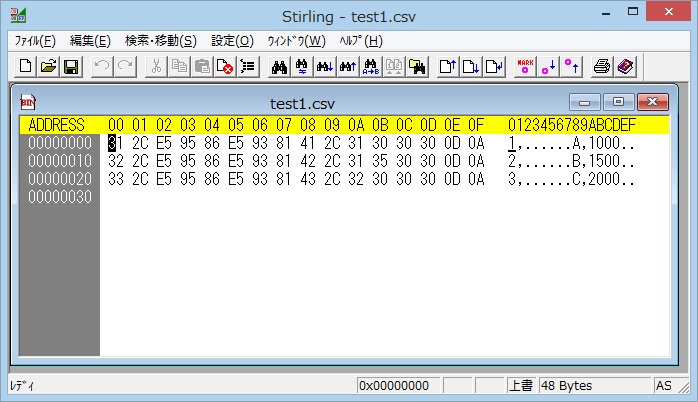The height and width of the screenshot is (402, 698).
Task: Click the redo arrow icon
Action: click(125, 67)
